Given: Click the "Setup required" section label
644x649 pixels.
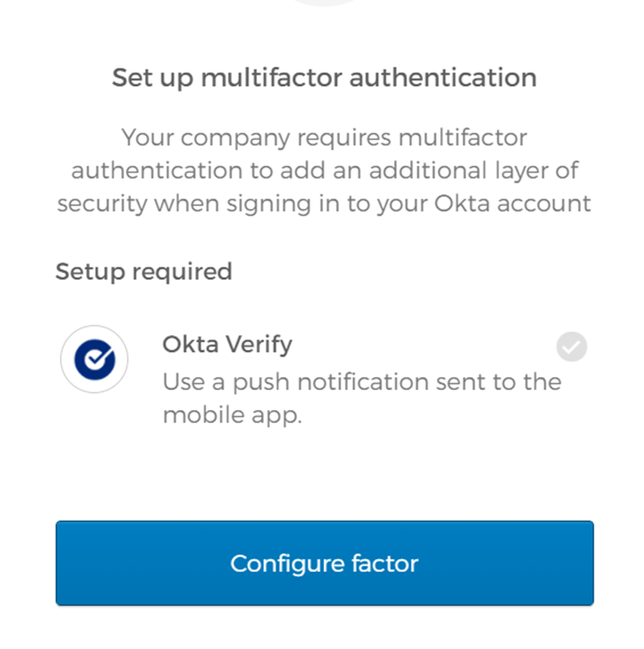Looking at the screenshot, I should pos(144,271).
